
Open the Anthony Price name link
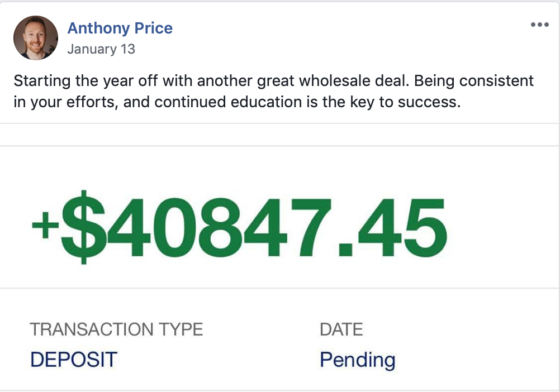[x=120, y=28]
